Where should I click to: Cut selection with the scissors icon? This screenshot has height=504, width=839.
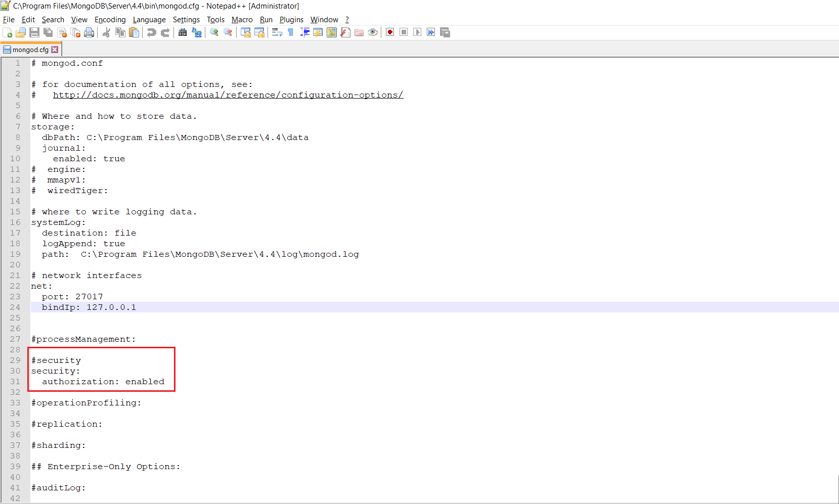106,32
